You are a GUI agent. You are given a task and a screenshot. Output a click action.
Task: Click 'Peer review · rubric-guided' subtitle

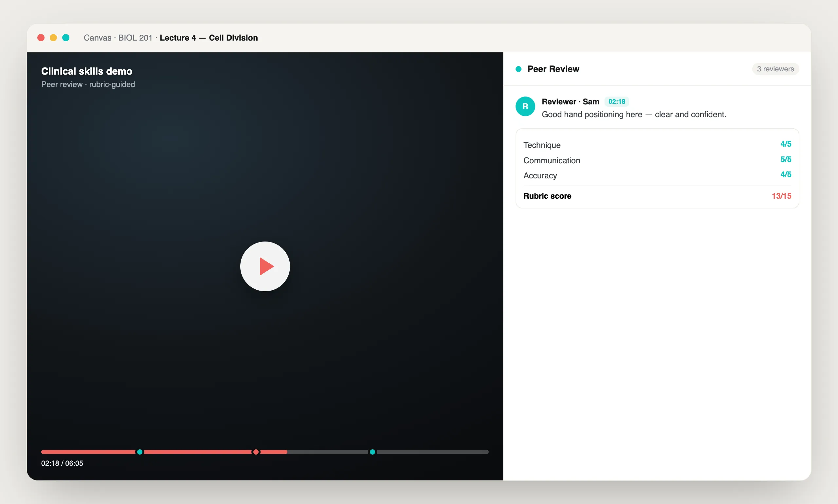(88, 84)
